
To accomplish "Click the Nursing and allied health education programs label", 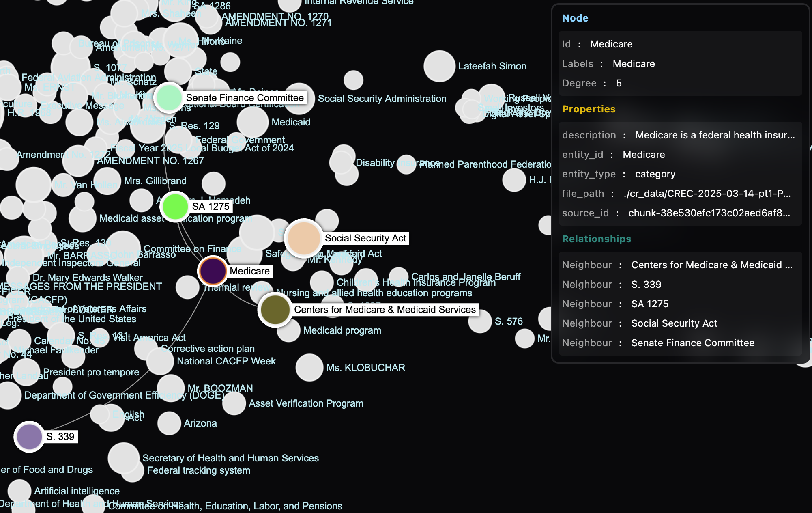I will [x=374, y=293].
